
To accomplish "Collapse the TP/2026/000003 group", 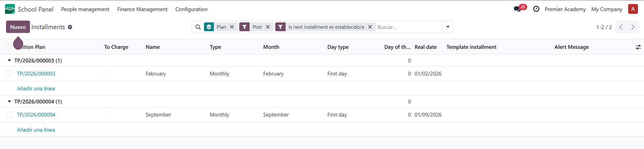I will 9,61.
